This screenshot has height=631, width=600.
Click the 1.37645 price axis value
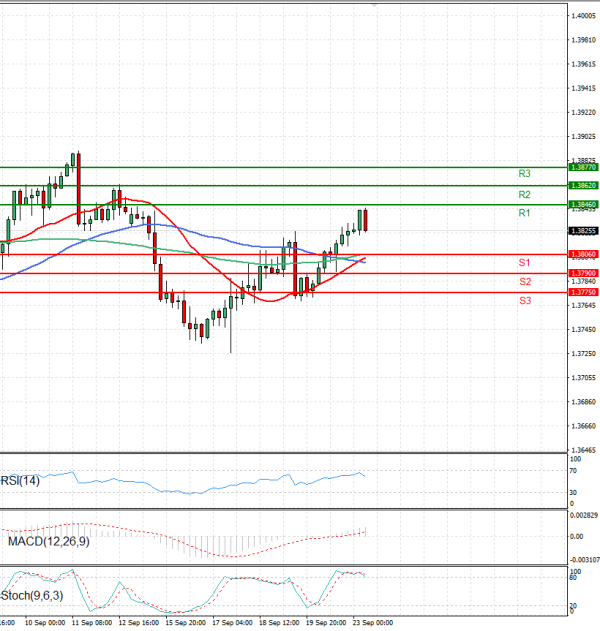[584, 305]
